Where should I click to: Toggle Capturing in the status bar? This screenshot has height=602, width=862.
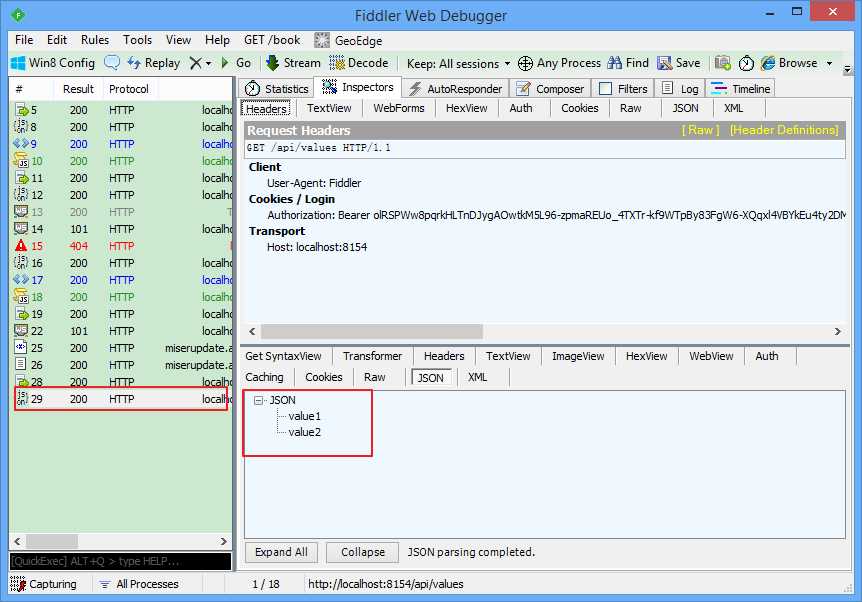(43, 584)
